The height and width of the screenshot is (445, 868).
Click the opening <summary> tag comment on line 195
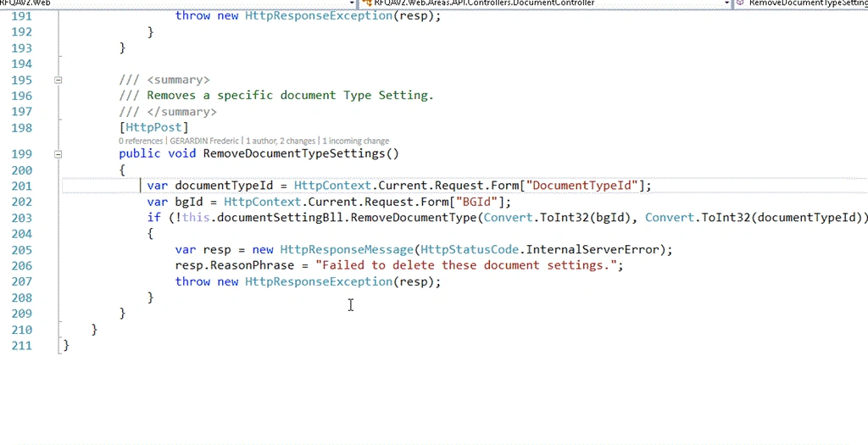(x=178, y=80)
